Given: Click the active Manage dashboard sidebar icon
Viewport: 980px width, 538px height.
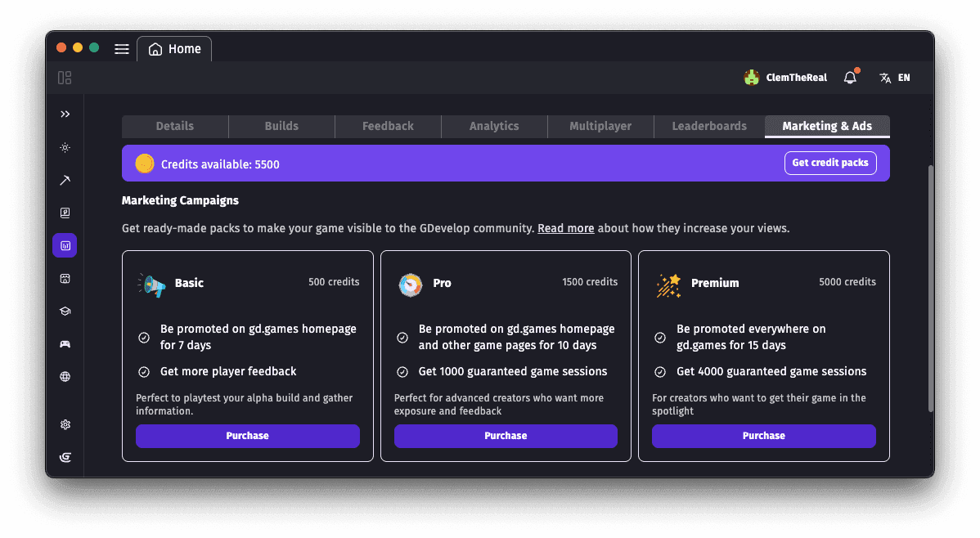Looking at the screenshot, I should tap(65, 245).
